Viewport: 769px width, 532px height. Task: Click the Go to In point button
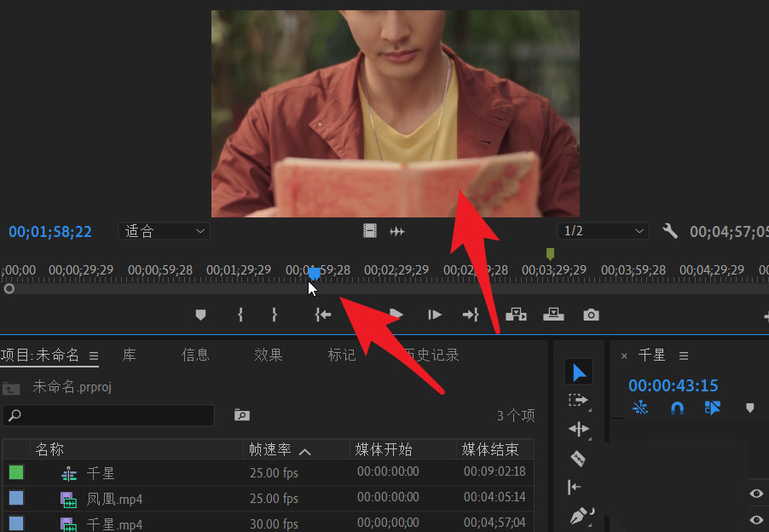pyautogui.click(x=323, y=315)
